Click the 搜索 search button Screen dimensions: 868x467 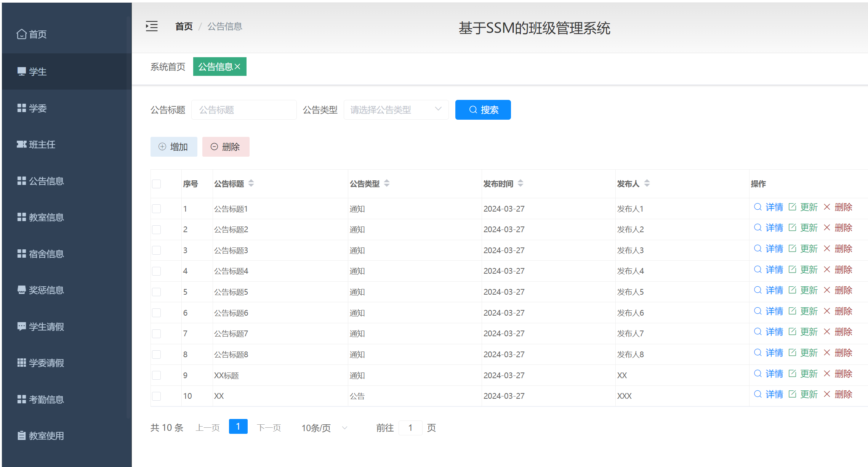pyautogui.click(x=483, y=110)
